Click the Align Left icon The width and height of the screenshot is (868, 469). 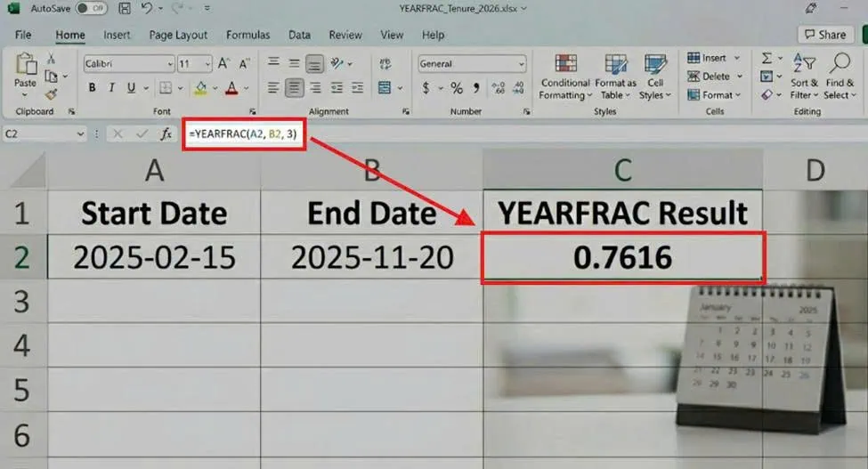point(273,87)
